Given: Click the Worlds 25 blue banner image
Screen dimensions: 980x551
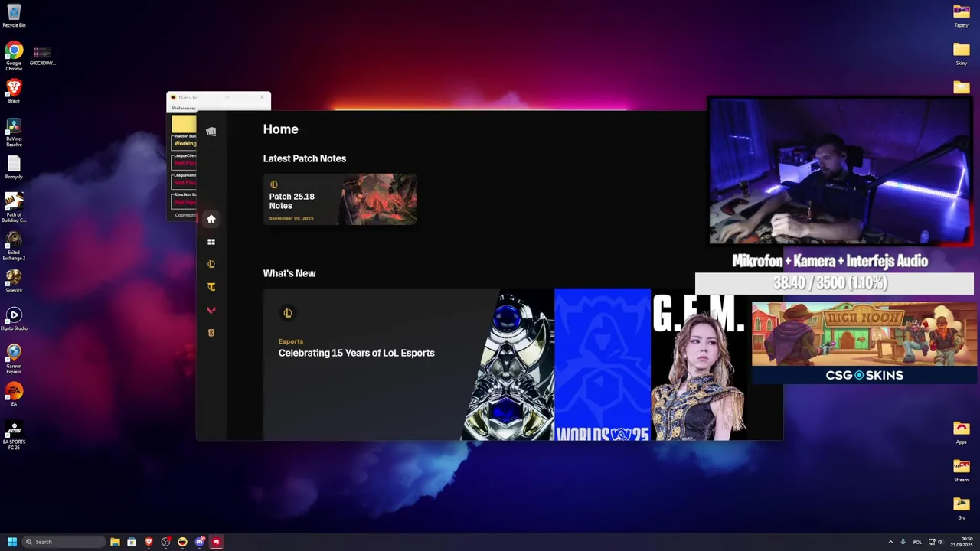Looking at the screenshot, I should pos(603,364).
